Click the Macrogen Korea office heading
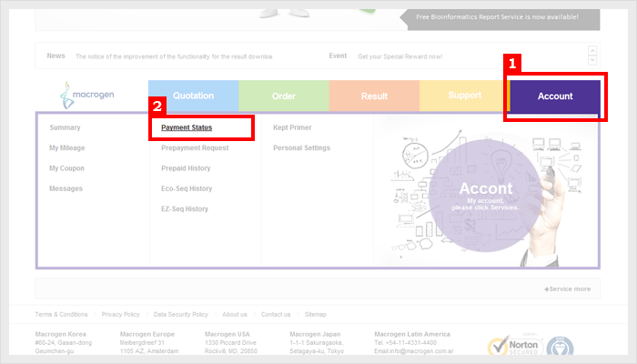The height and width of the screenshot is (364, 637). [61, 334]
